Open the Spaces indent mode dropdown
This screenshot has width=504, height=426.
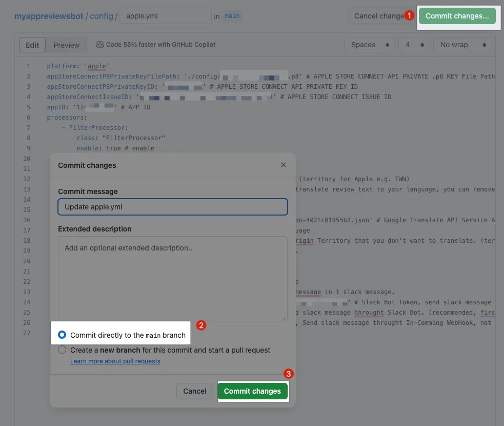click(x=369, y=45)
